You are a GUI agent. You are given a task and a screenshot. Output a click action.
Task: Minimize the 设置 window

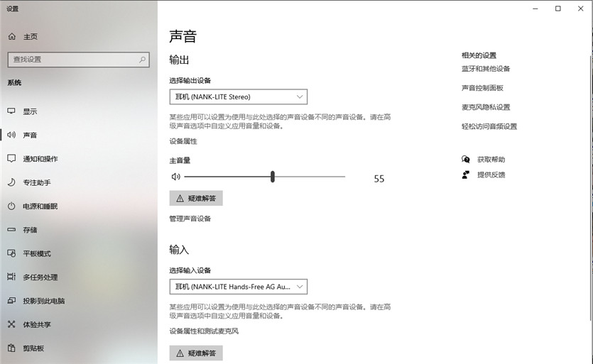(535, 9)
